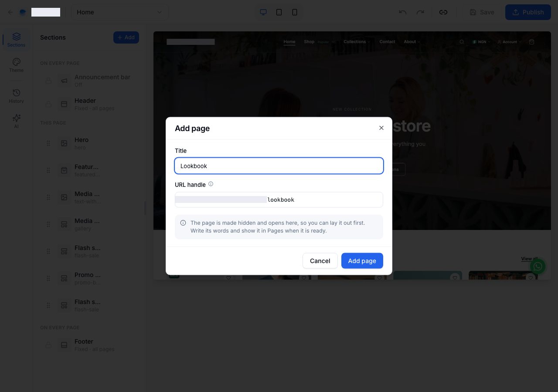Click the Footer lock icon
Screen dimensions: 558x392
48,345
